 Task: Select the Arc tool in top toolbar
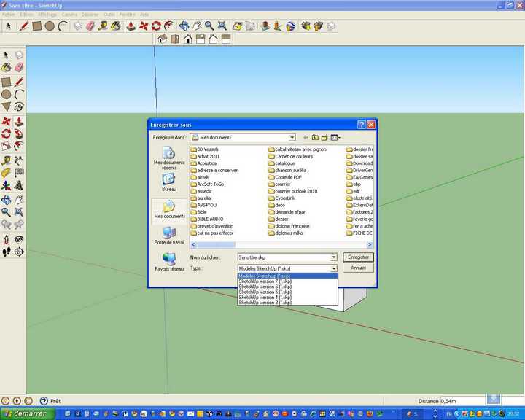(x=63, y=26)
